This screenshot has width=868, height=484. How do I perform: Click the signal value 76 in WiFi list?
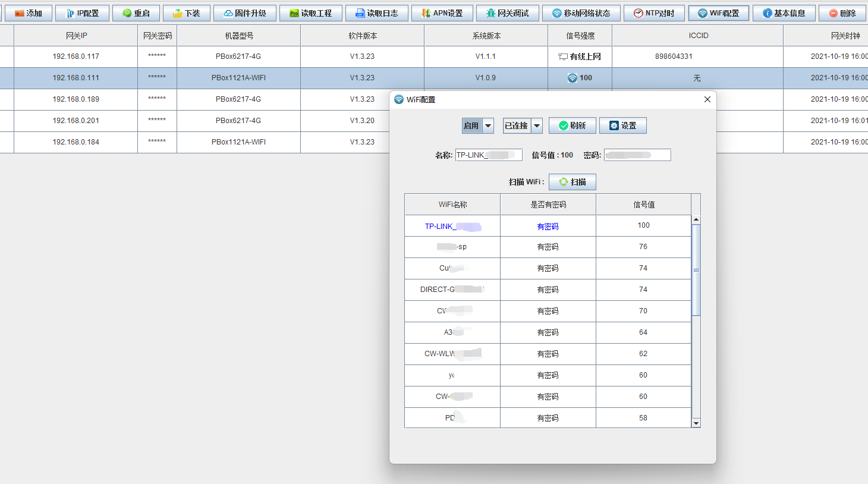click(643, 247)
